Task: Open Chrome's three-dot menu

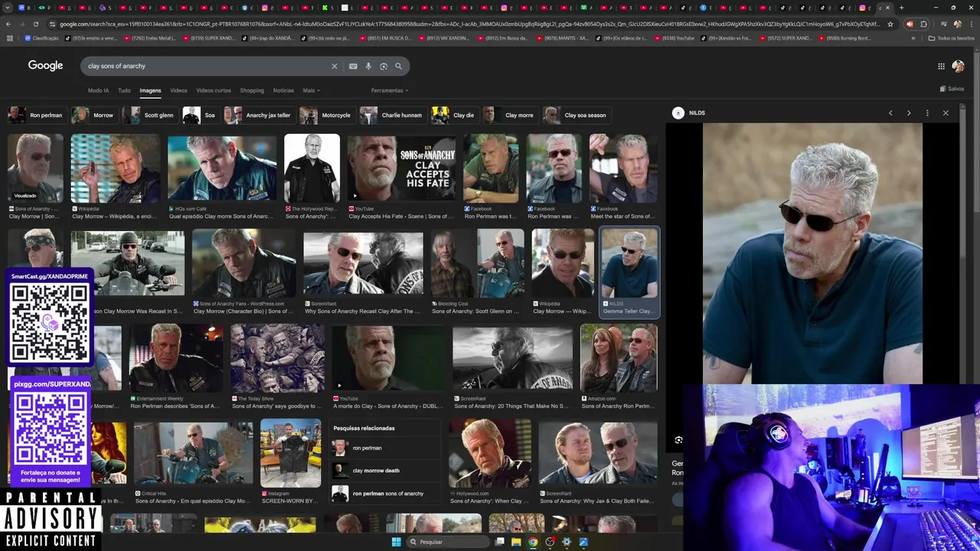Action: coord(971,24)
